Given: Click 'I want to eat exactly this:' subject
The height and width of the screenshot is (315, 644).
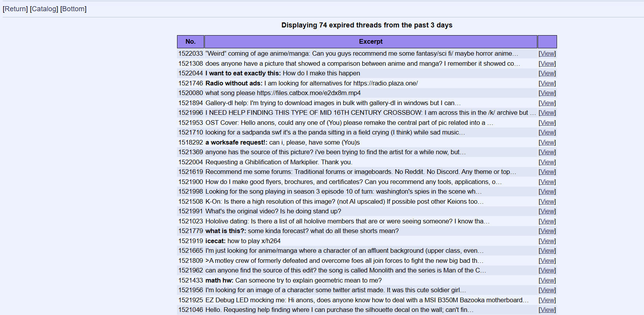Looking at the screenshot, I should pyautogui.click(x=243, y=73).
